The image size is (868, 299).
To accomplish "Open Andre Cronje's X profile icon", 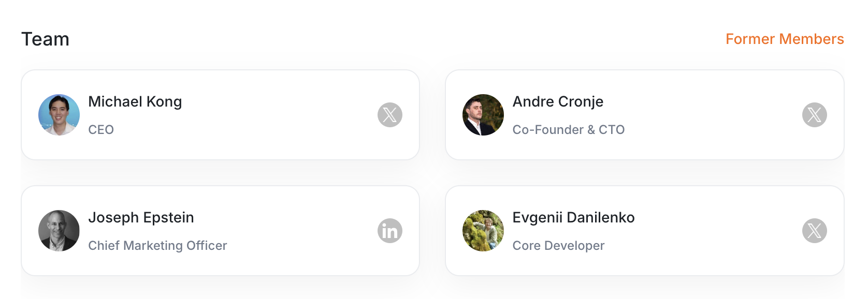I will click(x=814, y=115).
